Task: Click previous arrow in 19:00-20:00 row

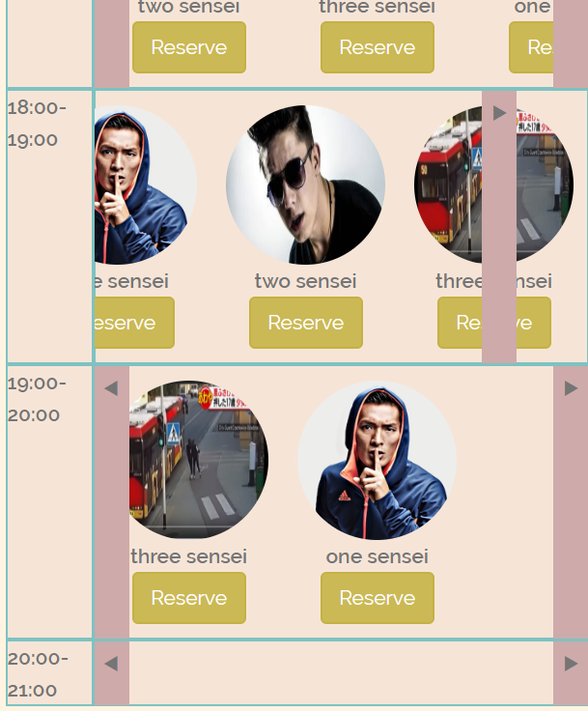Action: pos(111,388)
